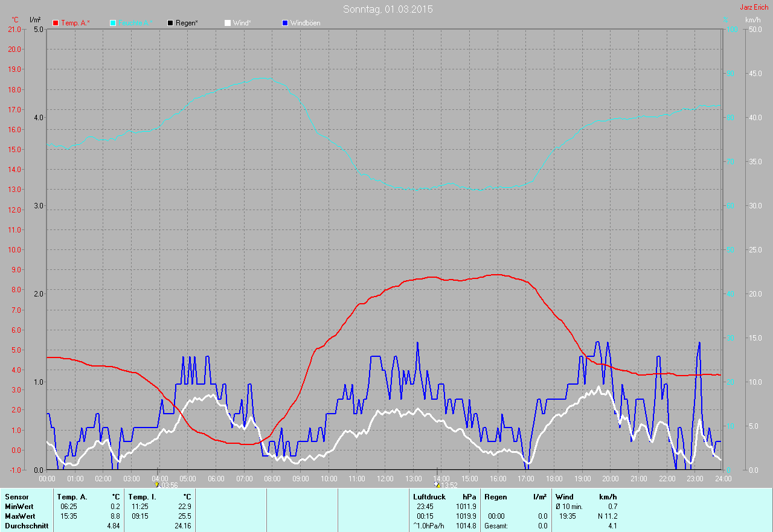773x532 pixels.
Task: Click the maximum pressure value '1019.9'
Action: (466, 516)
